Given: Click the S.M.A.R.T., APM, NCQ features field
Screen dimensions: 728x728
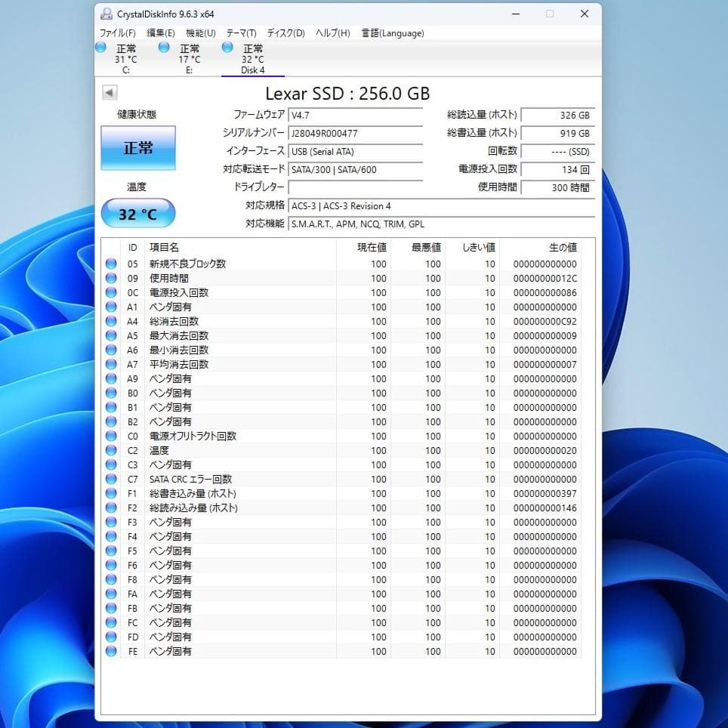Looking at the screenshot, I should point(442,224).
